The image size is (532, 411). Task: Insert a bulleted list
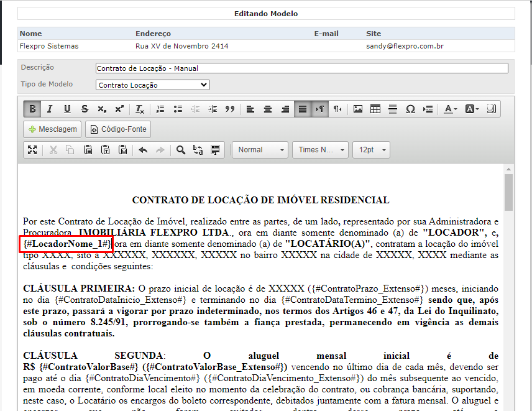[x=178, y=109]
